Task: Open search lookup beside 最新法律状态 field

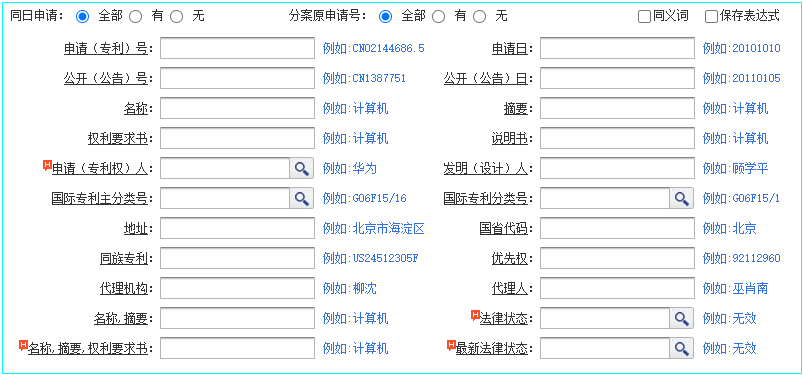Action: 682,348
